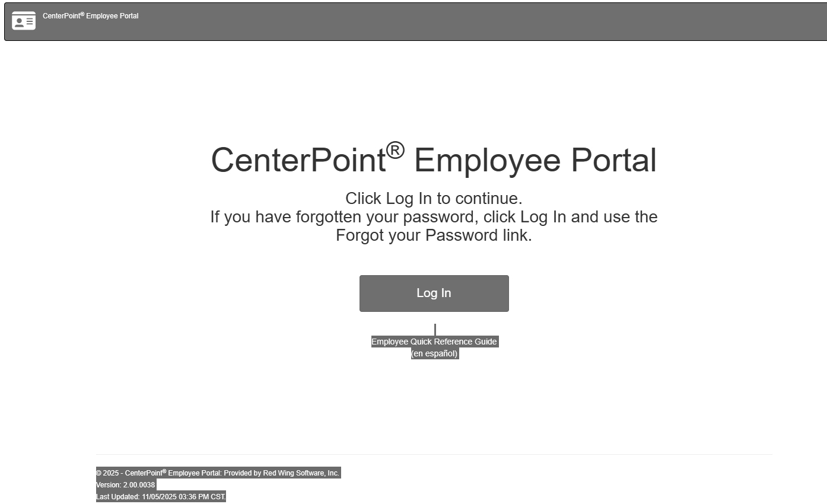Click an empty area of the gray header bar
The height and width of the screenshot is (504, 827).
[475, 21]
